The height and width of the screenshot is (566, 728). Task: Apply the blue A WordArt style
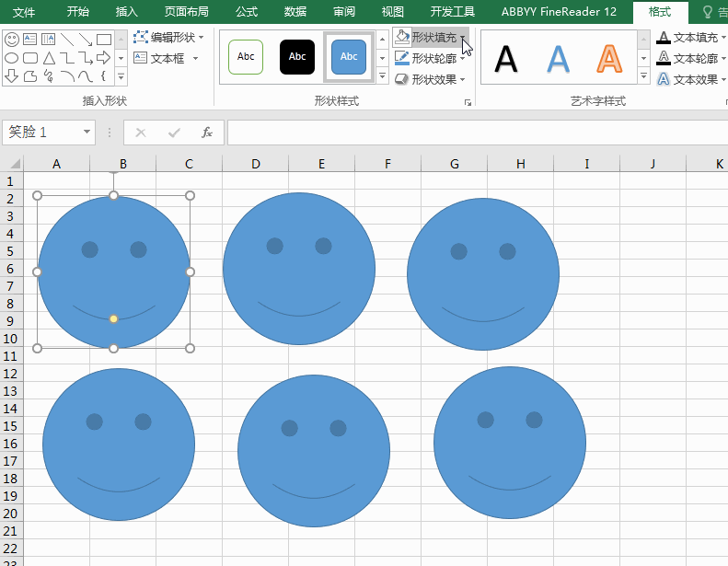558,59
